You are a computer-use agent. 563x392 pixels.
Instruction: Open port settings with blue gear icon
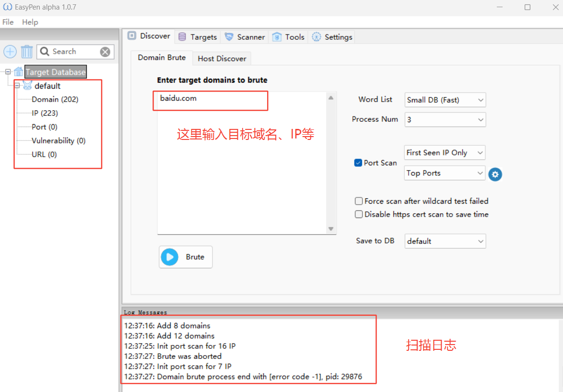(x=495, y=174)
